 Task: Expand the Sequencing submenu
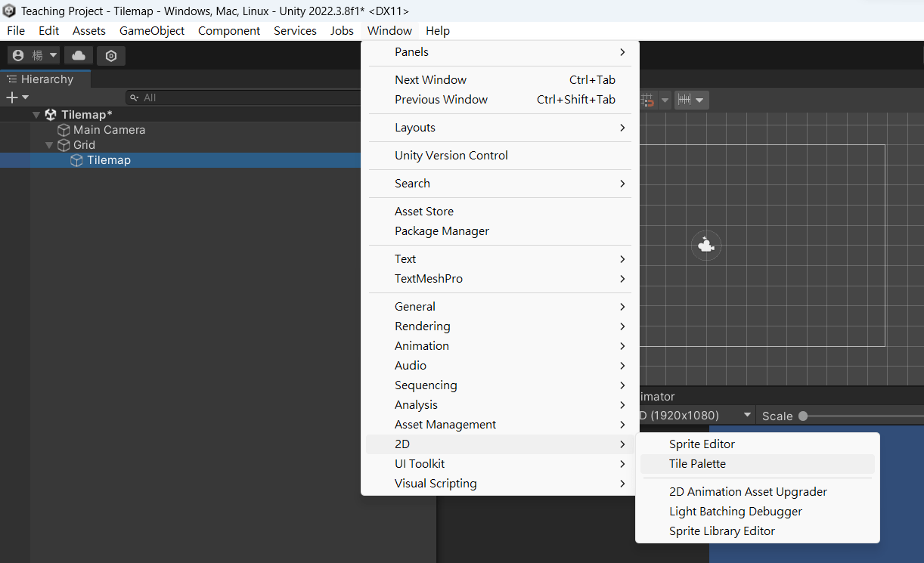pyautogui.click(x=501, y=385)
